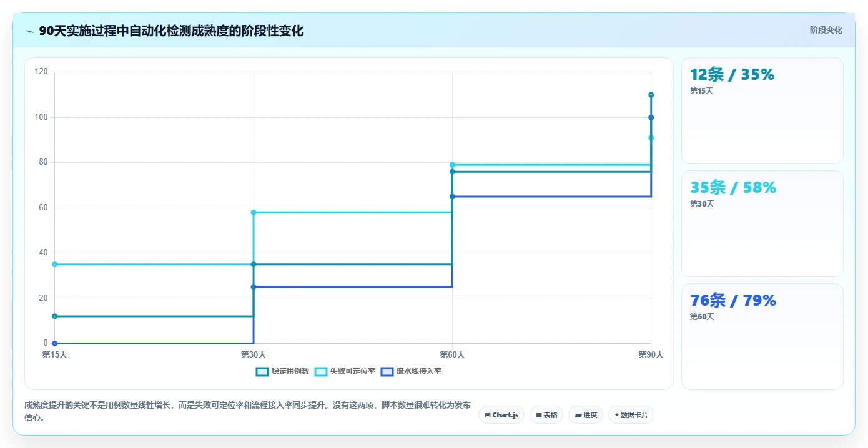This screenshot has height=448, width=868.
Task: Toggle the 流水线接入率 legend item
Action: pyautogui.click(x=411, y=371)
